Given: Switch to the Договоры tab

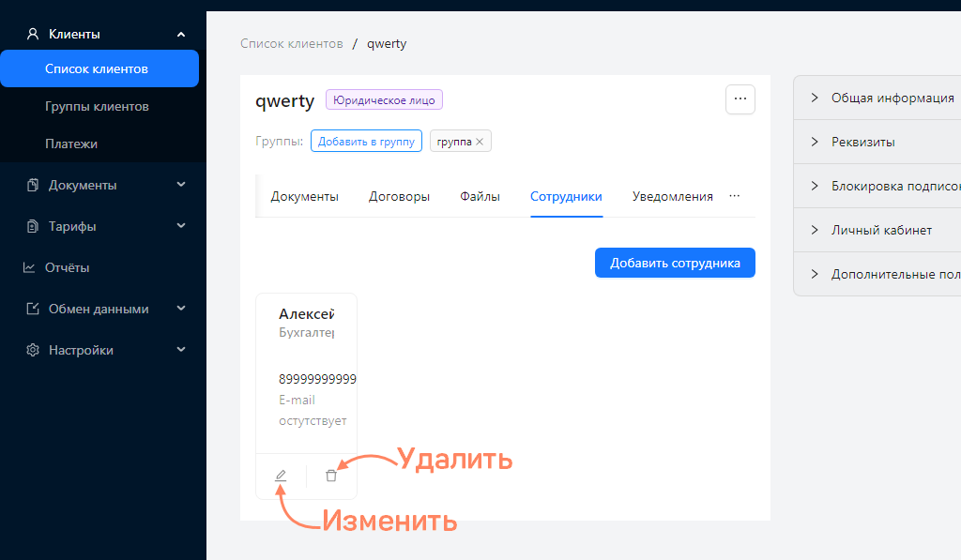Looking at the screenshot, I should pos(399,197).
